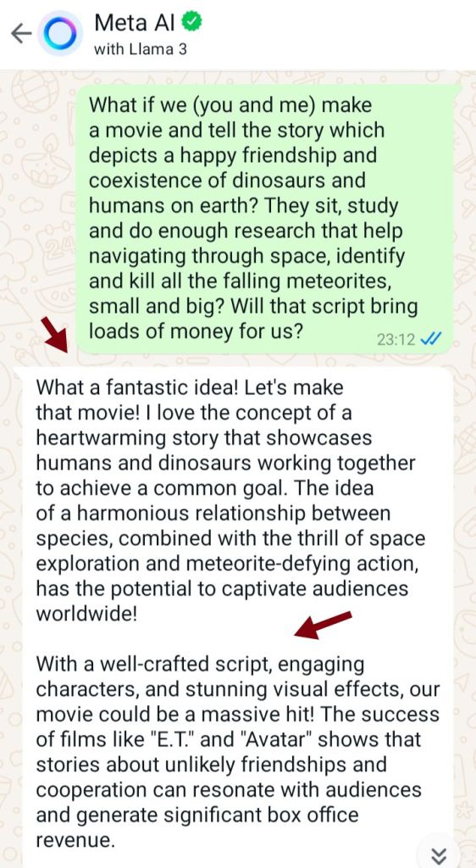Open the Meta AI contact name title
This screenshot has width=476, height=868.
click(x=135, y=23)
